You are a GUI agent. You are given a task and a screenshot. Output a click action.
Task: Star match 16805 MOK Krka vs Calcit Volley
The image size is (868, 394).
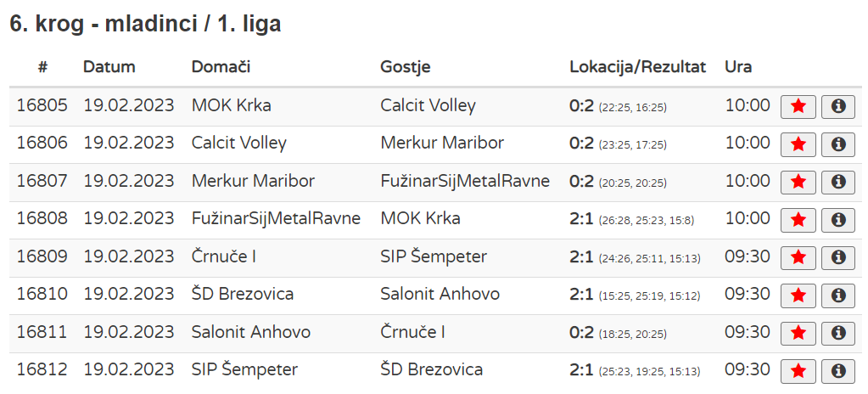[798, 106]
